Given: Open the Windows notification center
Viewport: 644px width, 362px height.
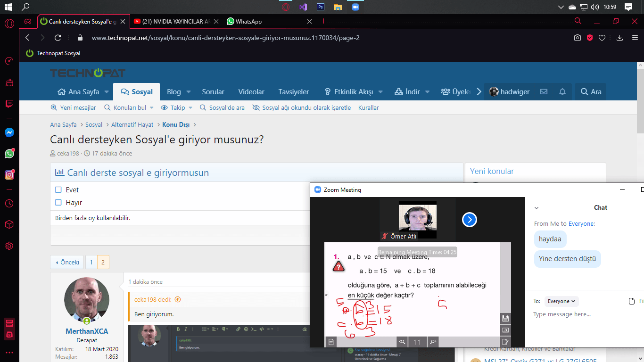Looking at the screenshot, I should pyautogui.click(x=628, y=7).
